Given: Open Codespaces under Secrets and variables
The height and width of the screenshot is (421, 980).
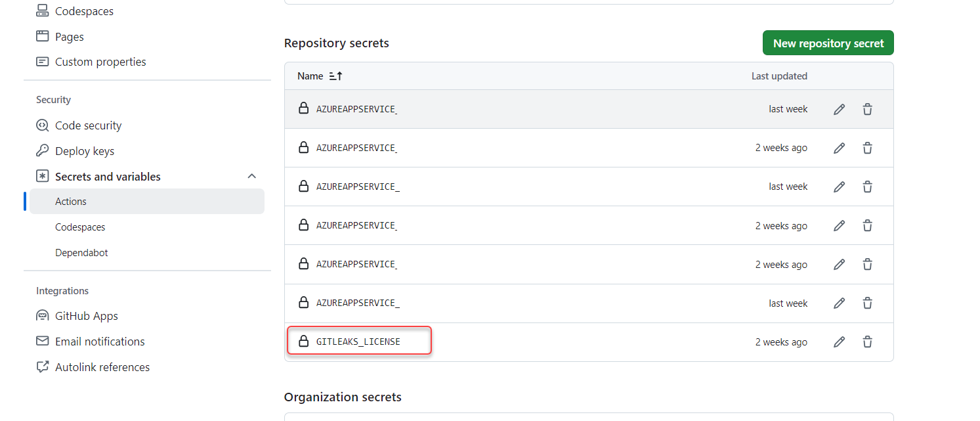Looking at the screenshot, I should (80, 227).
